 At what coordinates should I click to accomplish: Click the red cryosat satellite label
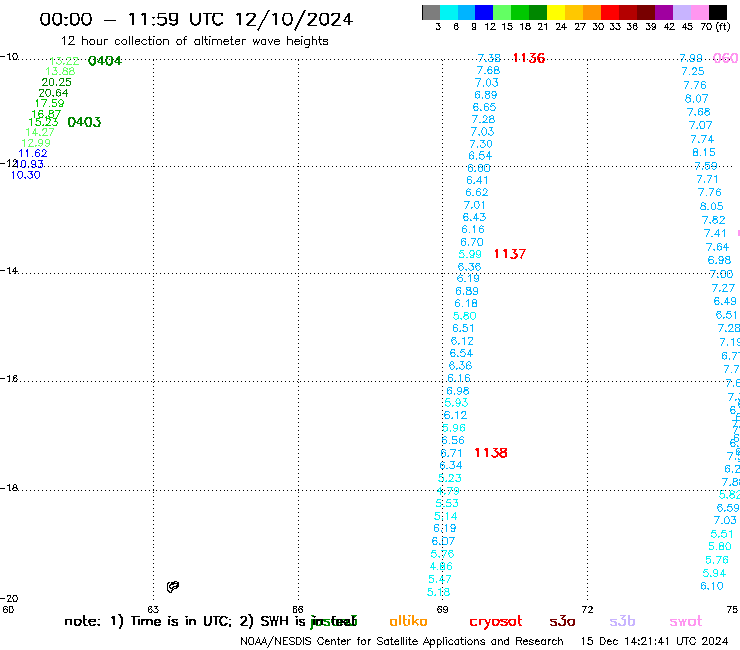pyautogui.click(x=496, y=622)
